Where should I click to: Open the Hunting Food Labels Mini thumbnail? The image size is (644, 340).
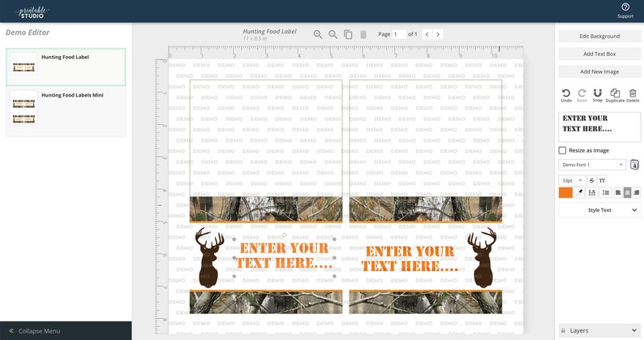pos(24,108)
